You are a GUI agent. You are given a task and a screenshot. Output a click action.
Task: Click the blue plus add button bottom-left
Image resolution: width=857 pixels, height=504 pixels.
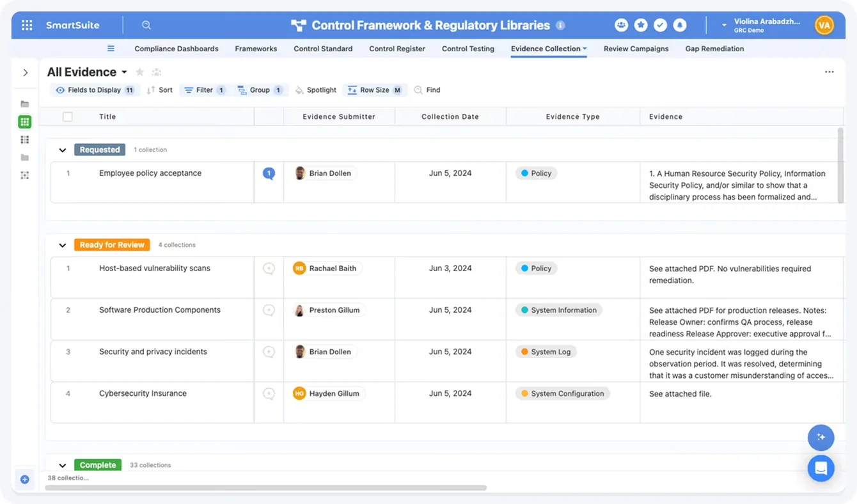coord(25,479)
